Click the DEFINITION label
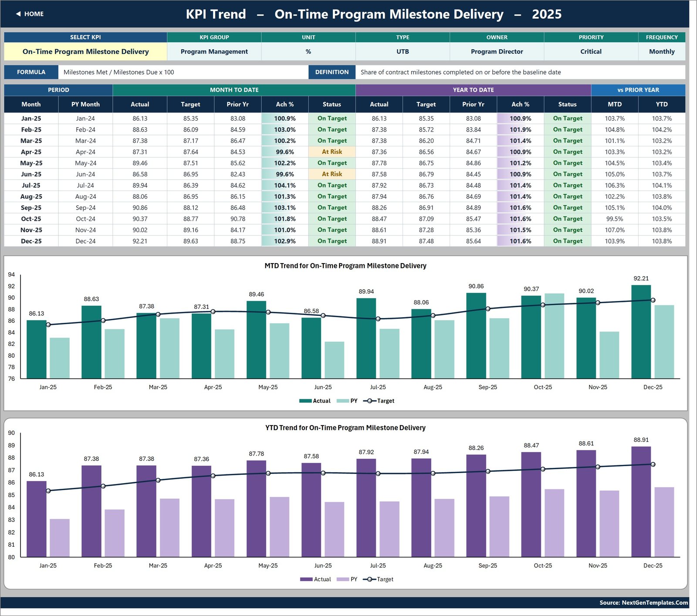Image resolution: width=697 pixels, height=616 pixels. click(x=332, y=72)
